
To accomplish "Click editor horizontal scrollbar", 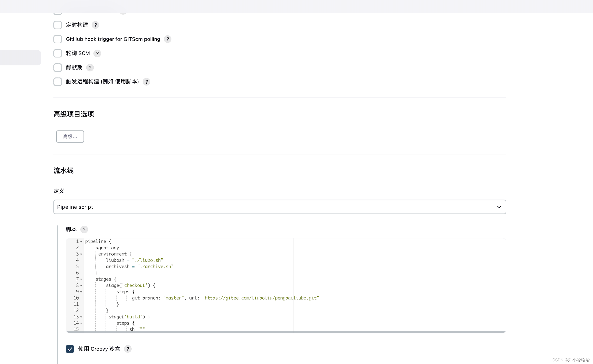I will tap(286, 332).
